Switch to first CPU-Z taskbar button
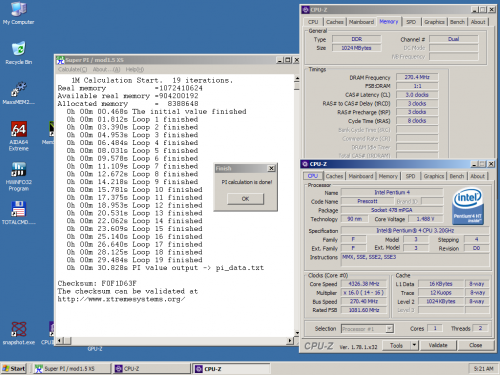Image resolution: width=500 pixels, height=375 pixels. [x=152, y=369]
